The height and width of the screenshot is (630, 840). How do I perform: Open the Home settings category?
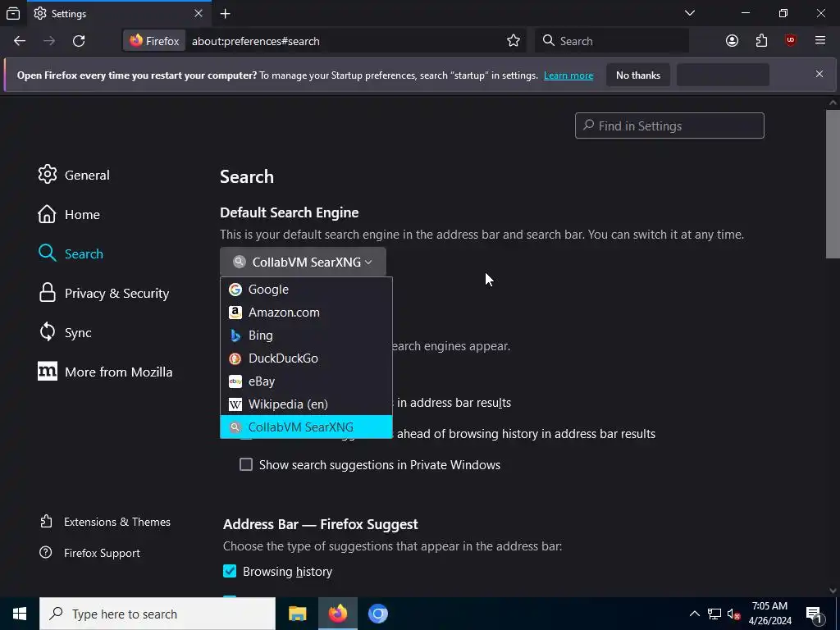coord(69,214)
